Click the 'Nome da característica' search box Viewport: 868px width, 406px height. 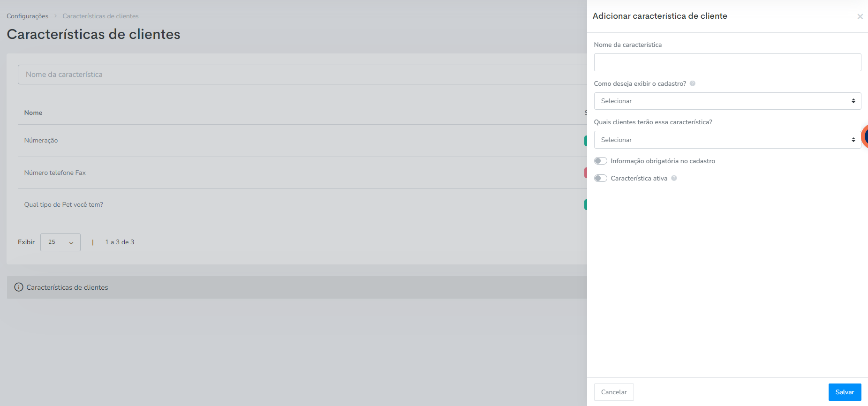point(302,75)
